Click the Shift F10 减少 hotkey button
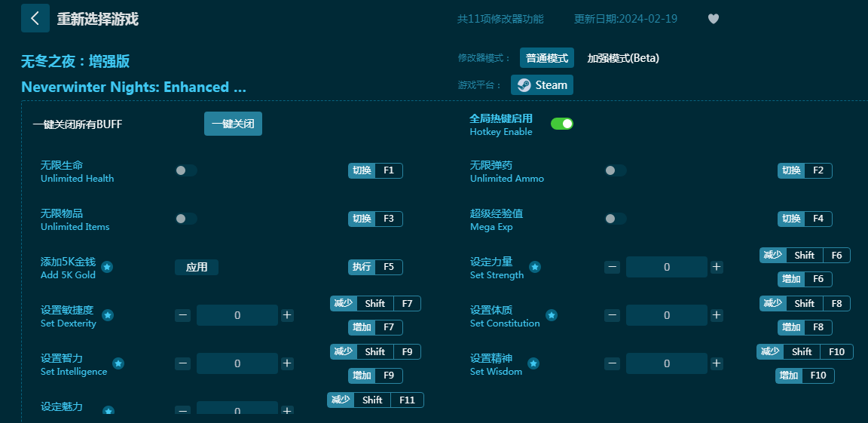 pos(805,351)
